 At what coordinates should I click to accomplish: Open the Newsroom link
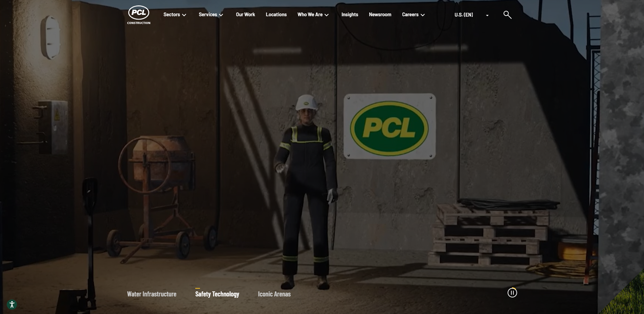point(380,15)
